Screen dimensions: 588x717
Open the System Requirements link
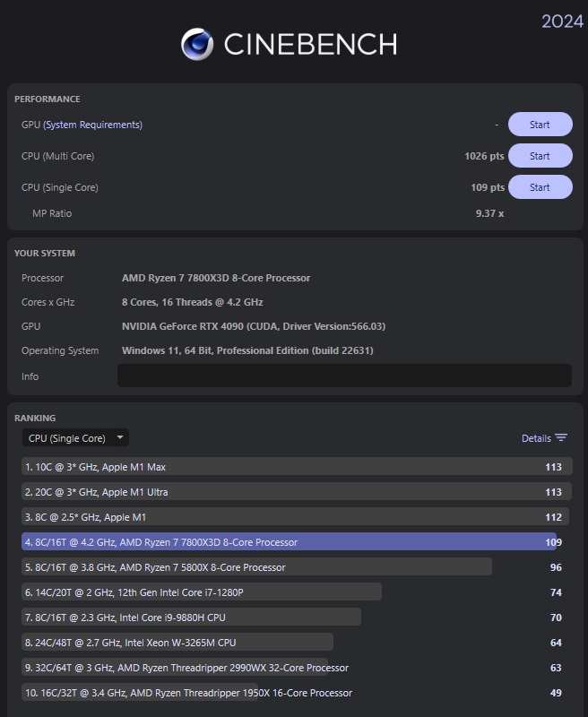(x=93, y=125)
